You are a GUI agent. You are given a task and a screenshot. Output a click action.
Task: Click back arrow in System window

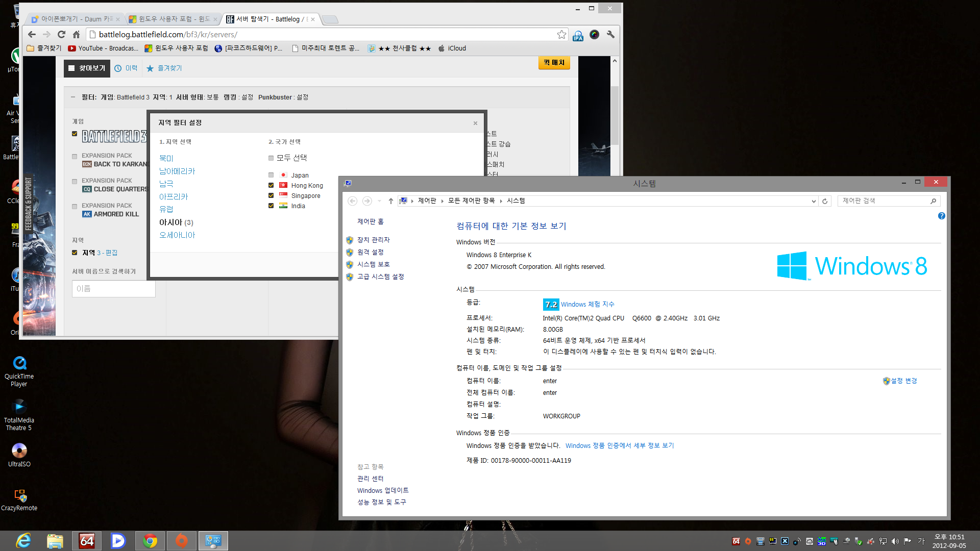pos(352,201)
